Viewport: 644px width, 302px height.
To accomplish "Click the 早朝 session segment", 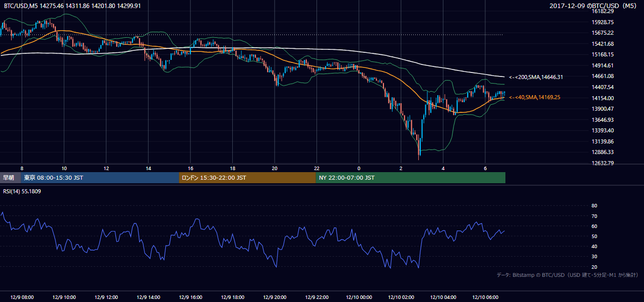I will click(x=11, y=178).
